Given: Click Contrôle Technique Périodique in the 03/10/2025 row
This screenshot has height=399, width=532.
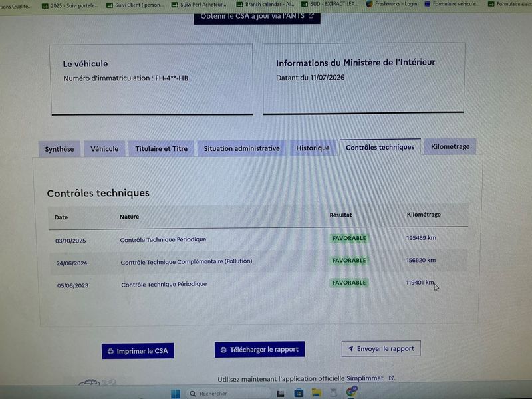Looking at the screenshot, I should pyautogui.click(x=163, y=239).
